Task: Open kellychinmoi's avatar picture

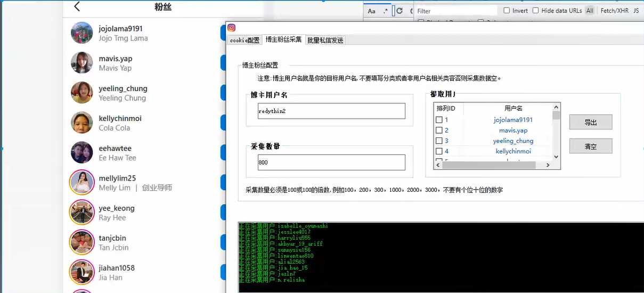Action: point(82,123)
